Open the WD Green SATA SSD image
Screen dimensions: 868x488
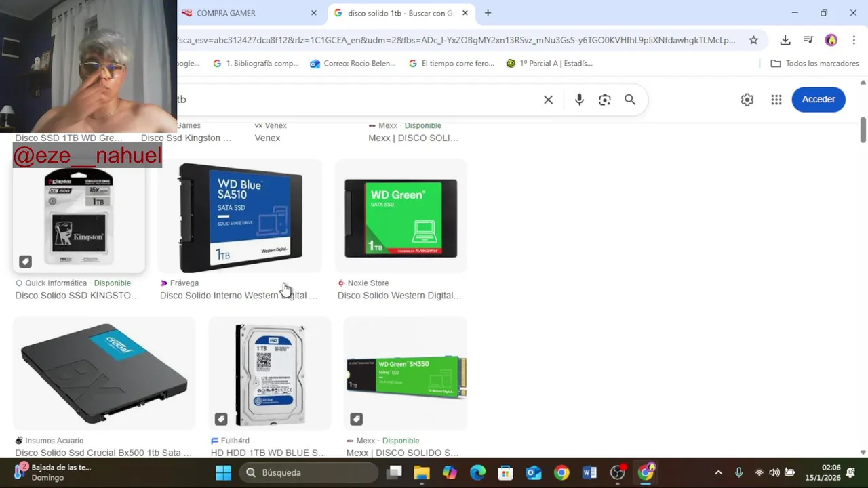pyautogui.click(x=401, y=217)
